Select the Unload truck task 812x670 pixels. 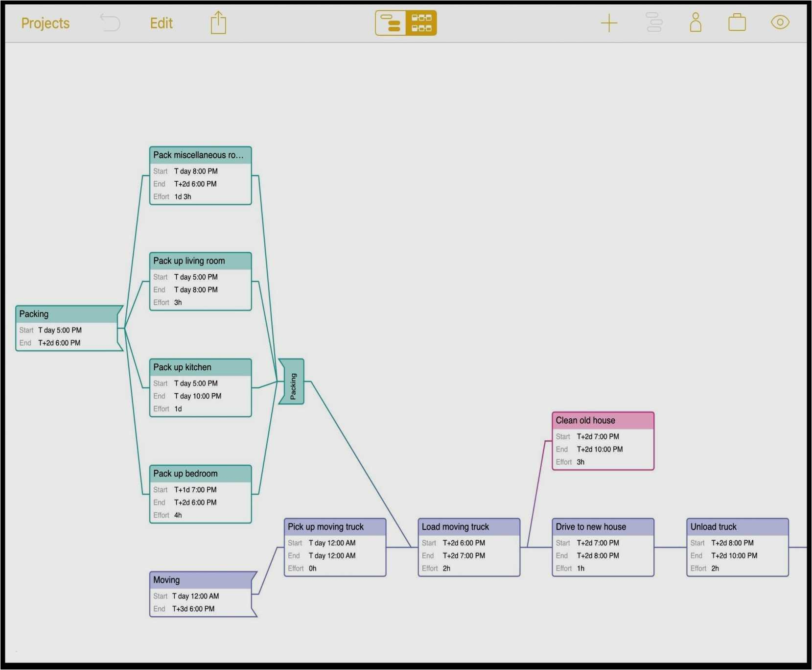(737, 548)
